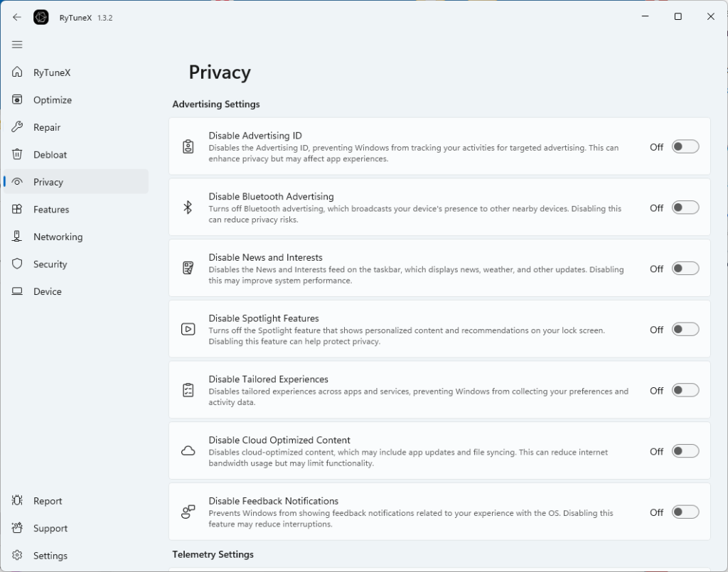Open the RyTuneX home page

(51, 72)
